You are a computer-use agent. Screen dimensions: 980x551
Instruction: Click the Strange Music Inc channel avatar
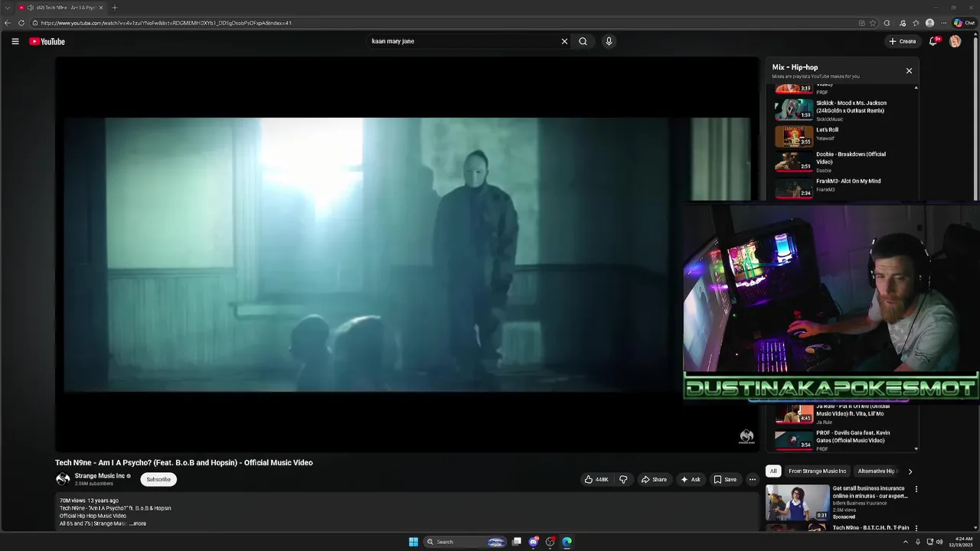tap(63, 479)
